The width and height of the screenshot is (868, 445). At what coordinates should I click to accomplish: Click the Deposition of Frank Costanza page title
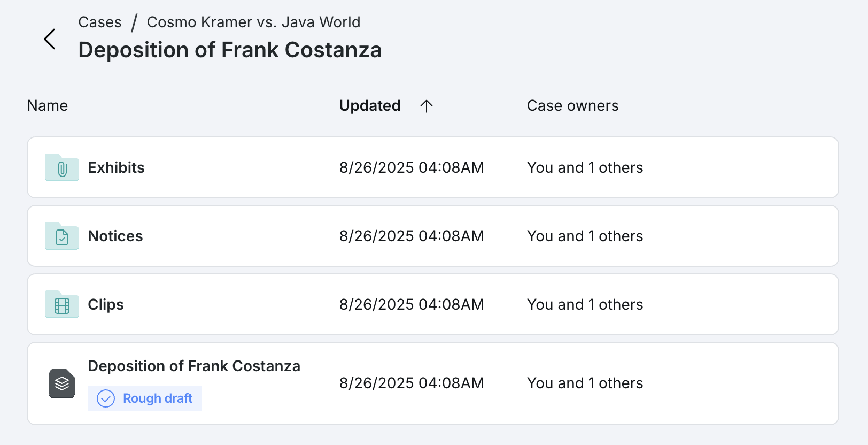(230, 50)
